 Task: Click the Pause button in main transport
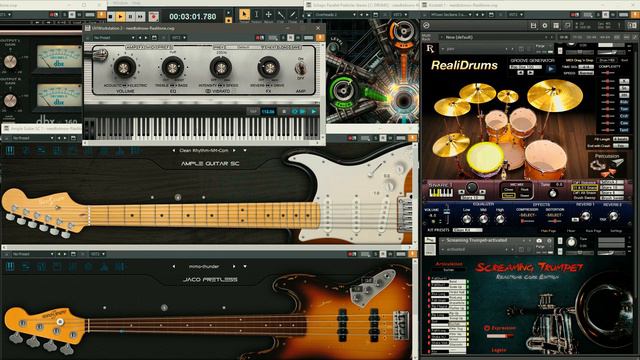(130, 16)
